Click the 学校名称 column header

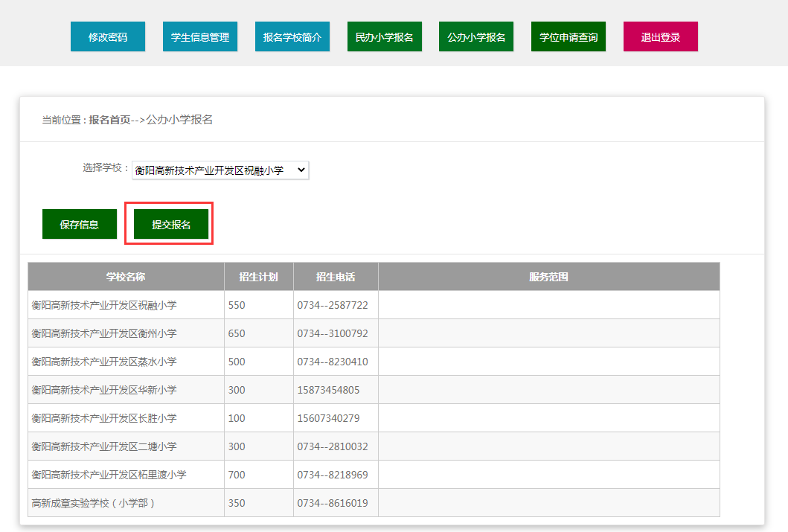(x=126, y=277)
